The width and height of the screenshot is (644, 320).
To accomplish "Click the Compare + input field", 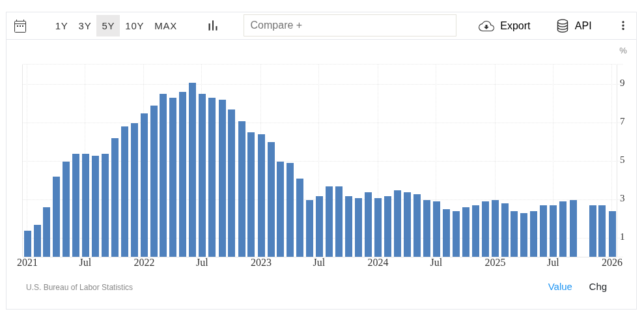I will 350,25.
